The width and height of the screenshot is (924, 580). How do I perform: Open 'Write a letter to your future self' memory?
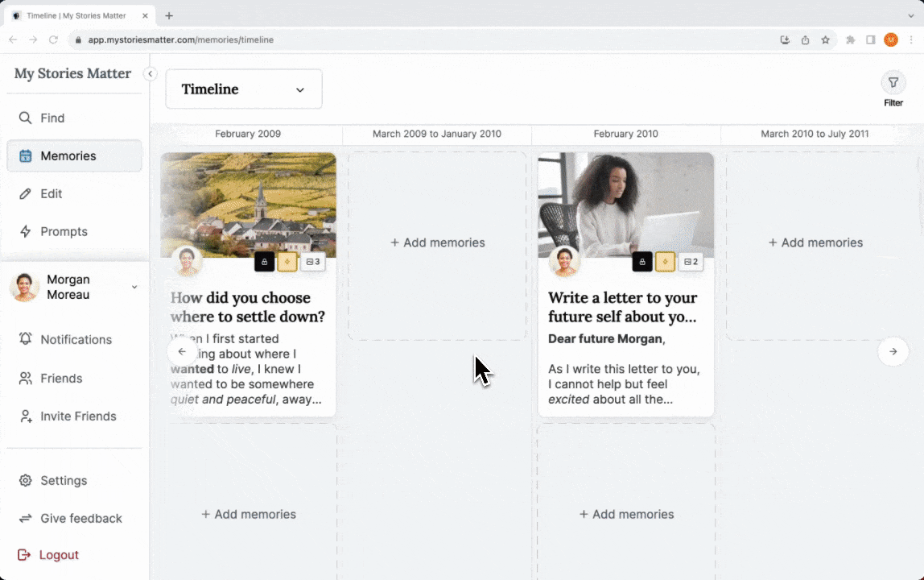[623, 307]
